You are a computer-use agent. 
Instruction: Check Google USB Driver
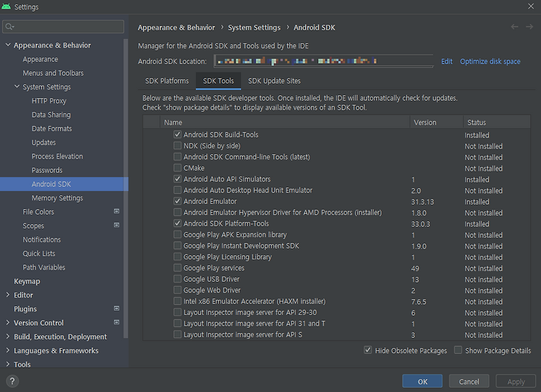pyautogui.click(x=177, y=279)
